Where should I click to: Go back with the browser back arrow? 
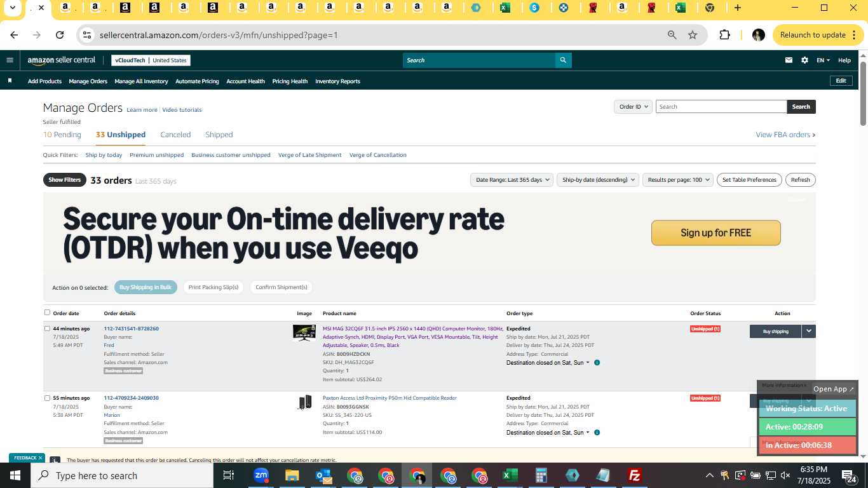[x=14, y=35]
